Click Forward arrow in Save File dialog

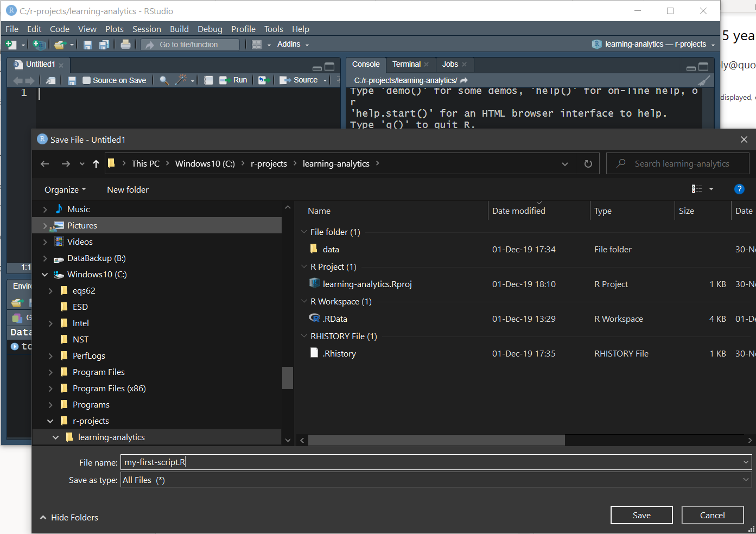pyautogui.click(x=66, y=164)
